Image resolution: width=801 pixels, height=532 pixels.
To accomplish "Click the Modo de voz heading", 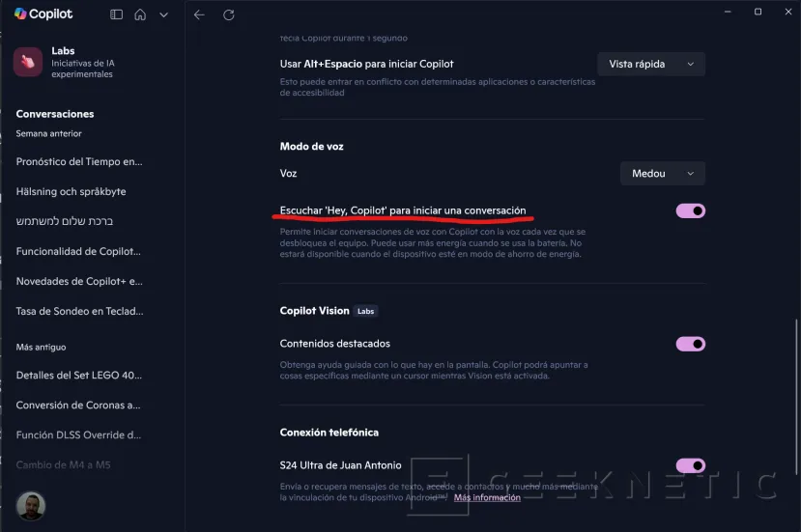I will 312,147.
